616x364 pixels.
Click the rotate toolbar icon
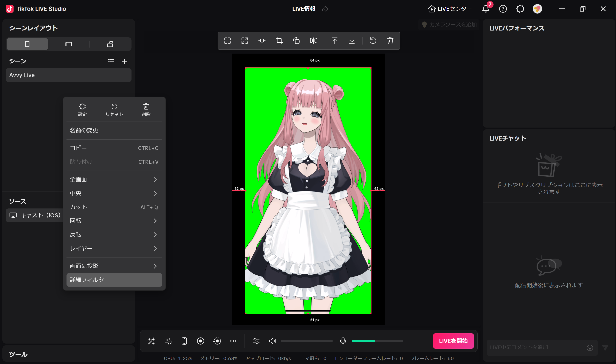click(296, 41)
